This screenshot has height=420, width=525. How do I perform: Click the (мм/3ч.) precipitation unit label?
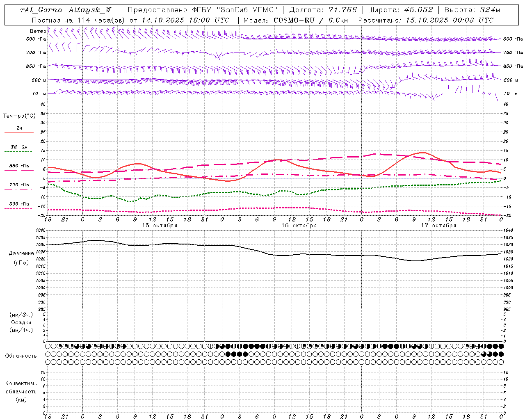tap(21, 315)
